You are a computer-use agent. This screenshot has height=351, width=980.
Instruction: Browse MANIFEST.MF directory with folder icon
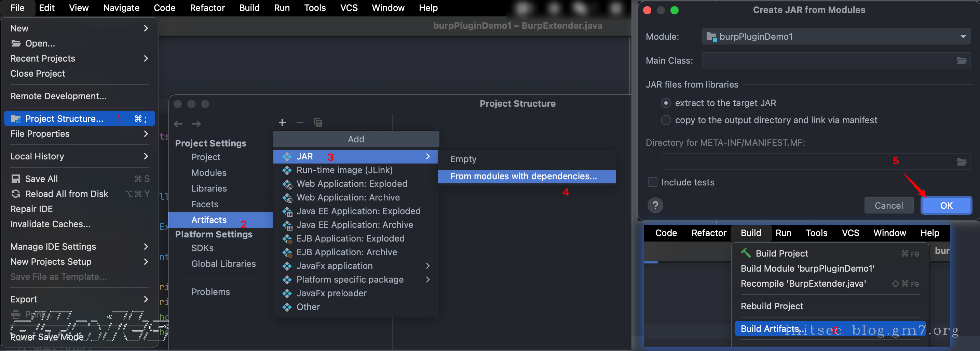coord(961,162)
